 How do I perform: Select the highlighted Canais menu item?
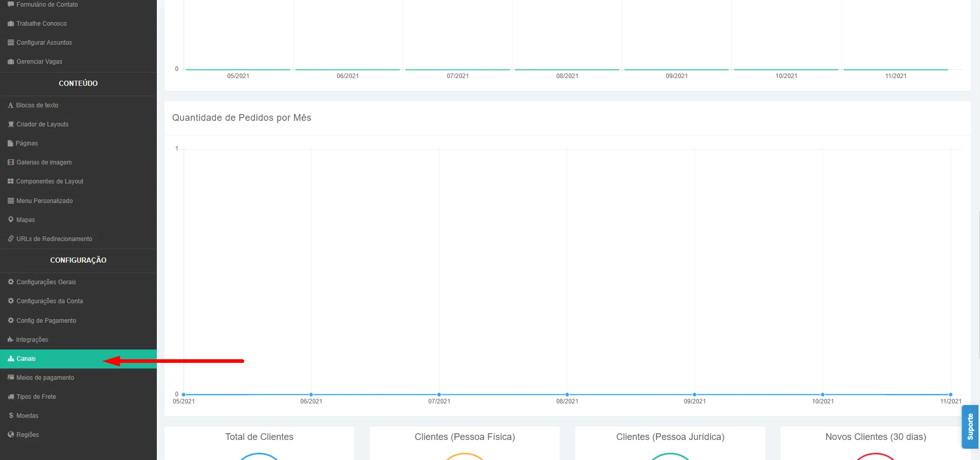(x=78, y=359)
